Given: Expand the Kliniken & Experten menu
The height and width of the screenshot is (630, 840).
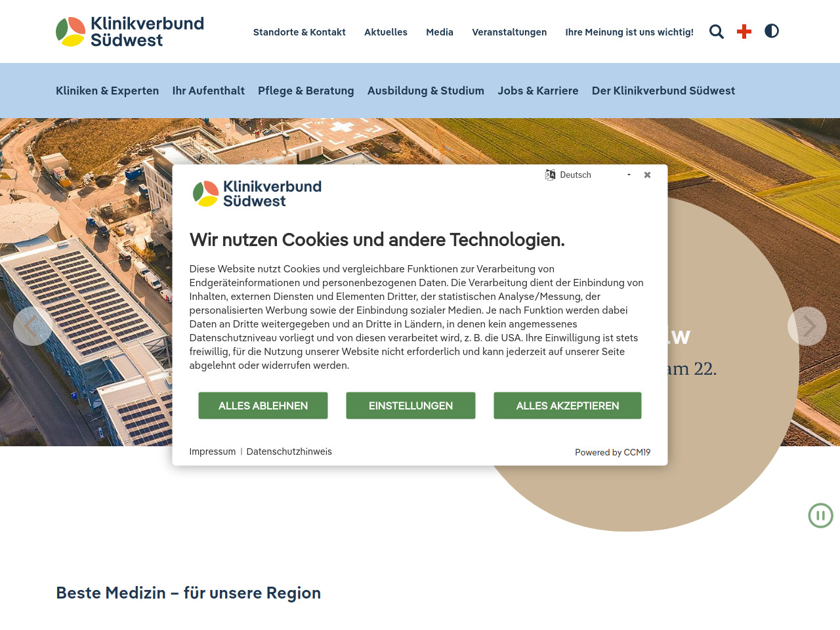Looking at the screenshot, I should 107,91.
